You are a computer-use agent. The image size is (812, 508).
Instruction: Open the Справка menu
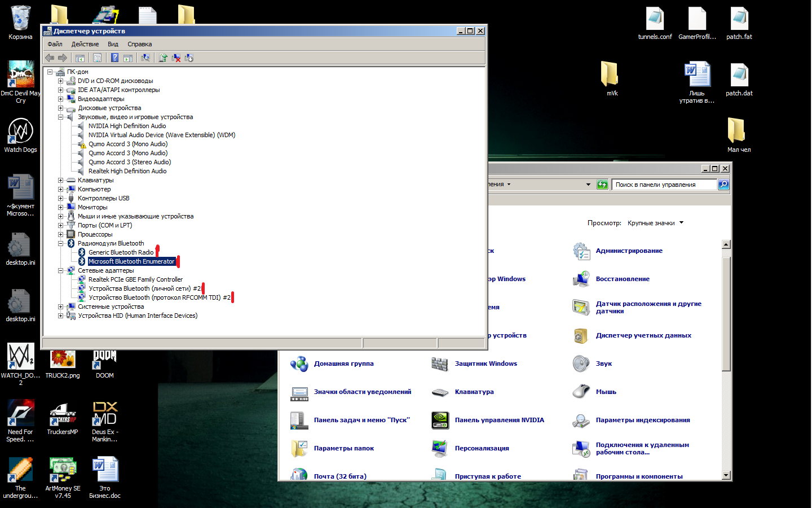pos(139,44)
